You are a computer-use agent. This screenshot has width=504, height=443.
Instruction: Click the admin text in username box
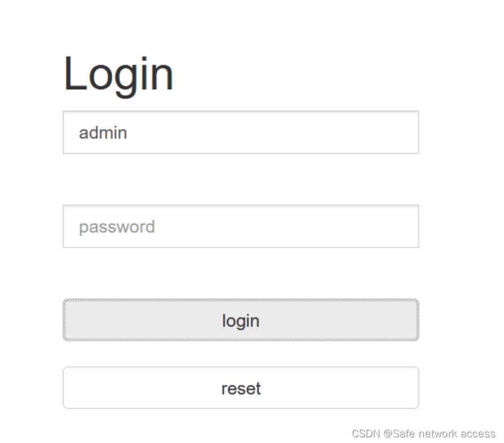[102, 132]
